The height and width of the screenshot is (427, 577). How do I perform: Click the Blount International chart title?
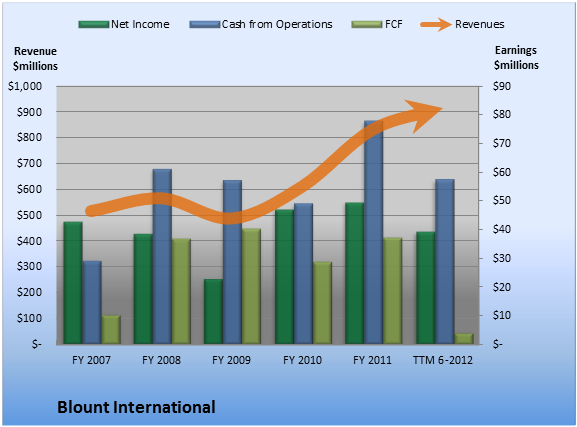[x=136, y=407]
